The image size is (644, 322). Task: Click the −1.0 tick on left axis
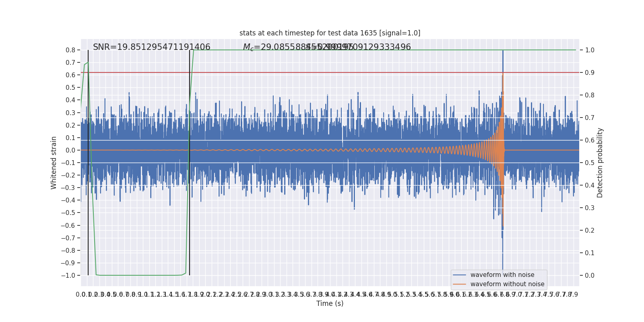(68, 276)
